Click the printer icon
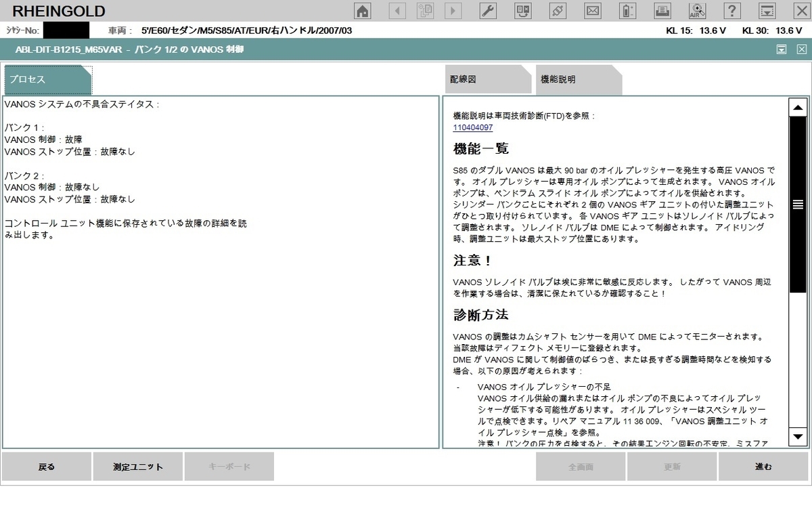 click(x=662, y=10)
